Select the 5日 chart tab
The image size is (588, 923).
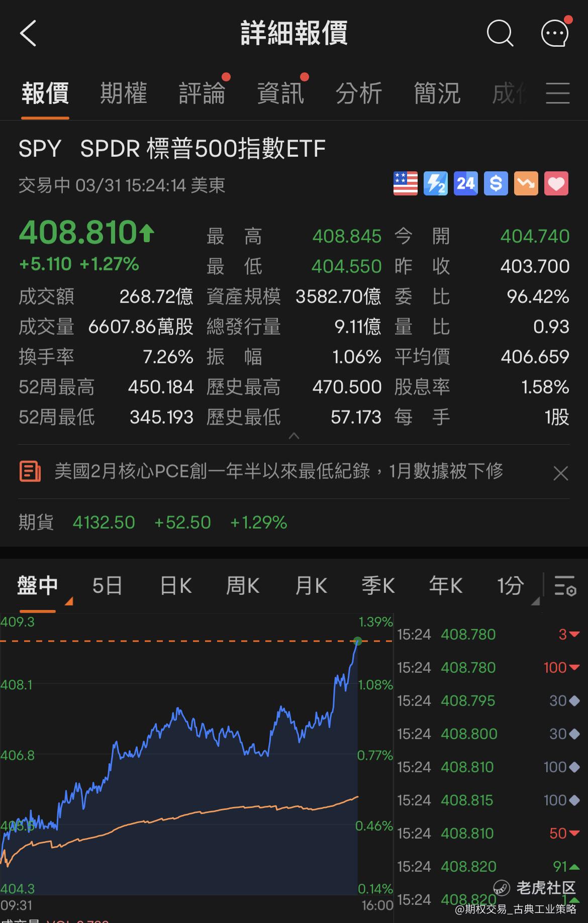(x=107, y=586)
